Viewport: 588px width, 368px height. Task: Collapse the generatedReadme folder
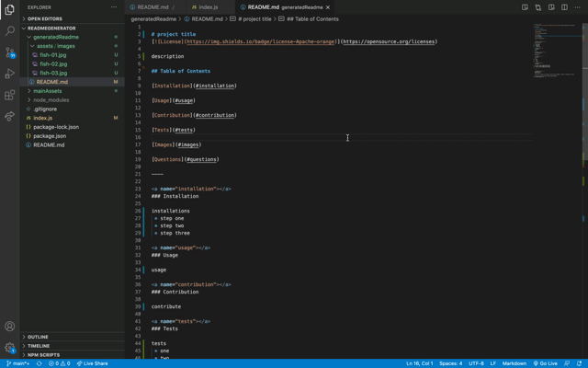(x=55, y=37)
